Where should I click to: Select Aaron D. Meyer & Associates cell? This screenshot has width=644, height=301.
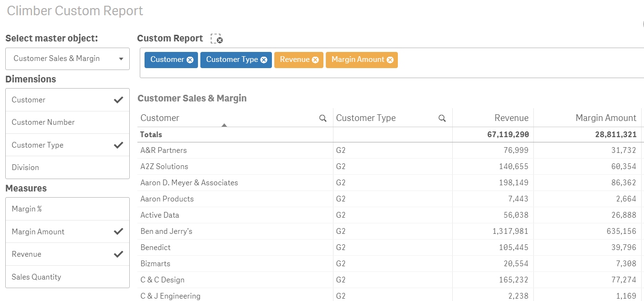tap(235, 183)
